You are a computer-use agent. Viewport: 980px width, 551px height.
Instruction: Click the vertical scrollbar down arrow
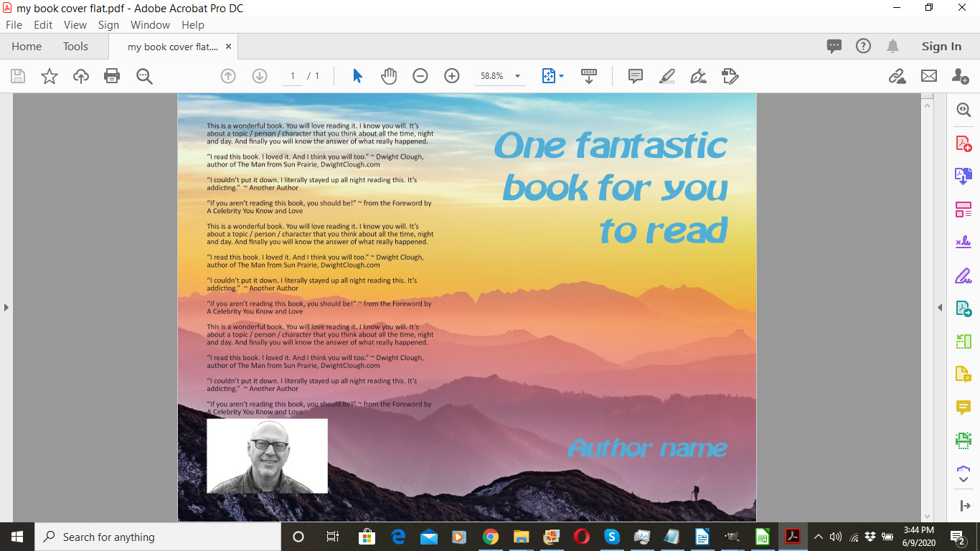927,516
